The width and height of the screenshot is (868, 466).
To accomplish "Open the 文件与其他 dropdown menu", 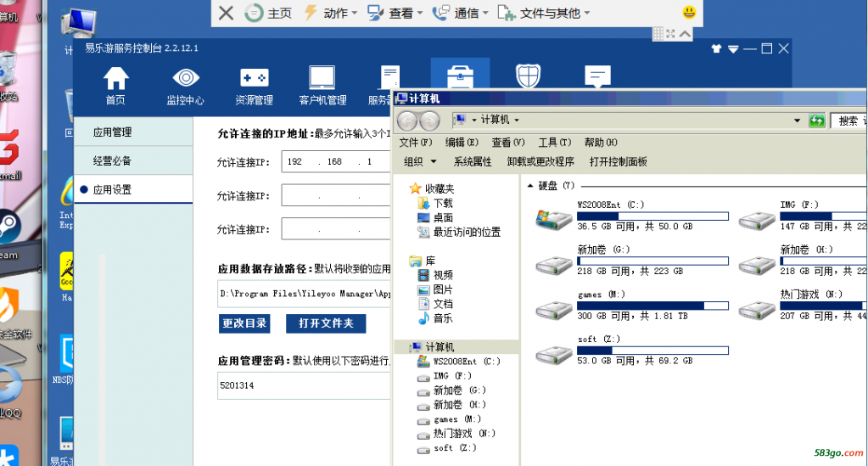I will pyautogui.click(x=544, y=13).
